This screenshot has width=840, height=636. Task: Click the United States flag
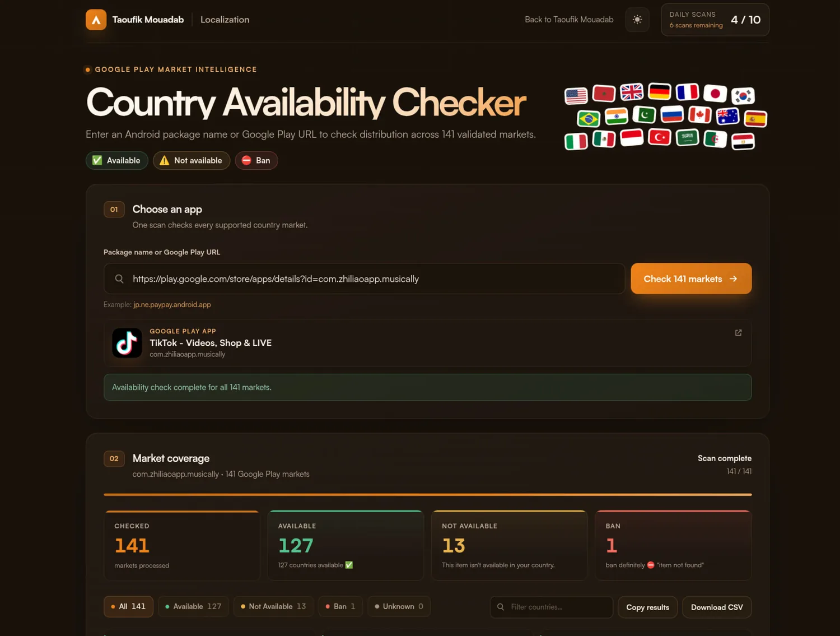[576, 96]
